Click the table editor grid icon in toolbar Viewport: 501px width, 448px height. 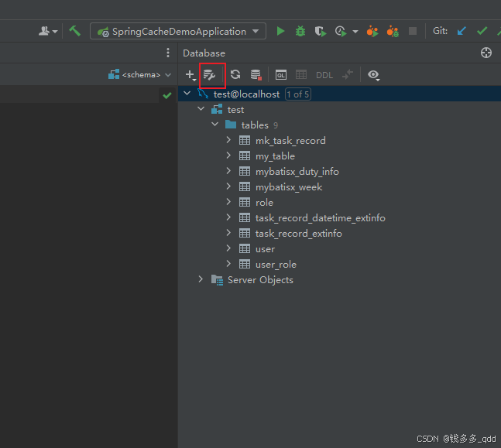point(301,75)
